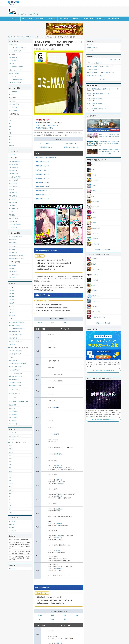129x644 pixels.
Task: Open the FF7リバース game icon
Action: pyautogui.click(x=89, y=275)
